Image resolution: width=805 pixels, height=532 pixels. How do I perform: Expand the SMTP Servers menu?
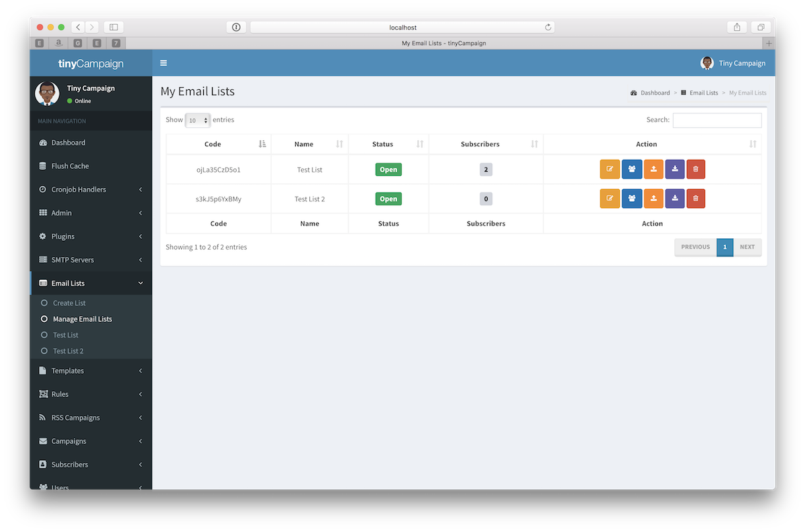[72, 260]
